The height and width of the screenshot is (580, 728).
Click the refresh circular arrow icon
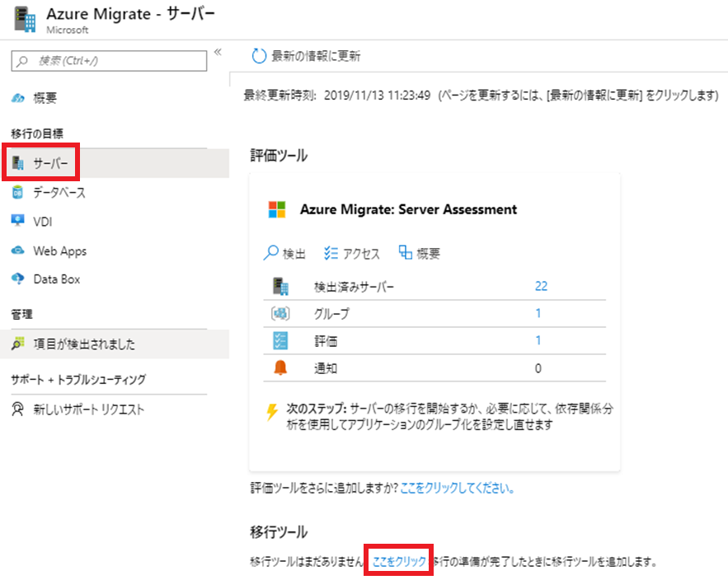pyautogui.click(x=259, y=56)
